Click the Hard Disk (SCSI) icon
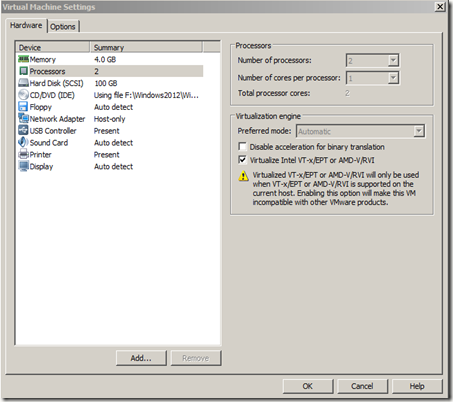 click(23, 83)
